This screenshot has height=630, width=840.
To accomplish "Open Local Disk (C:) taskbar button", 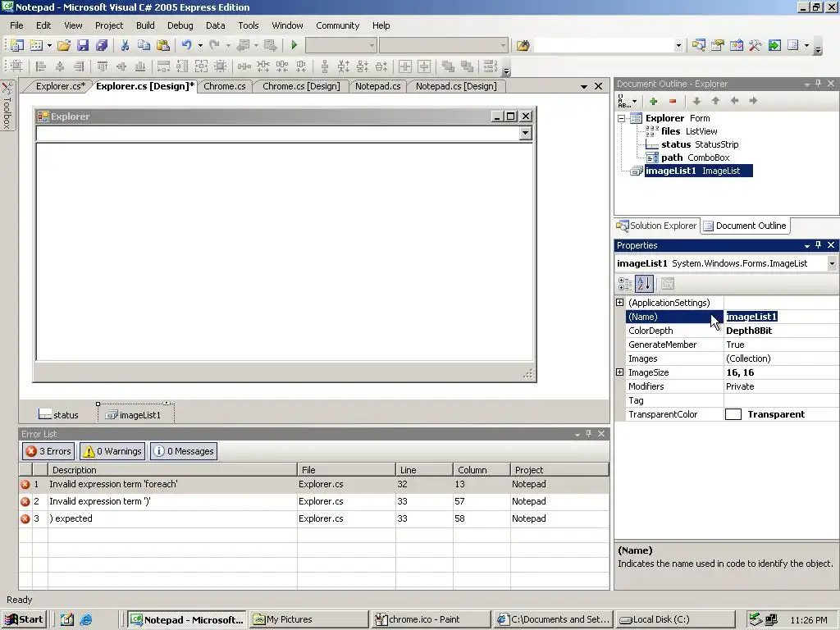I will 675,620.
